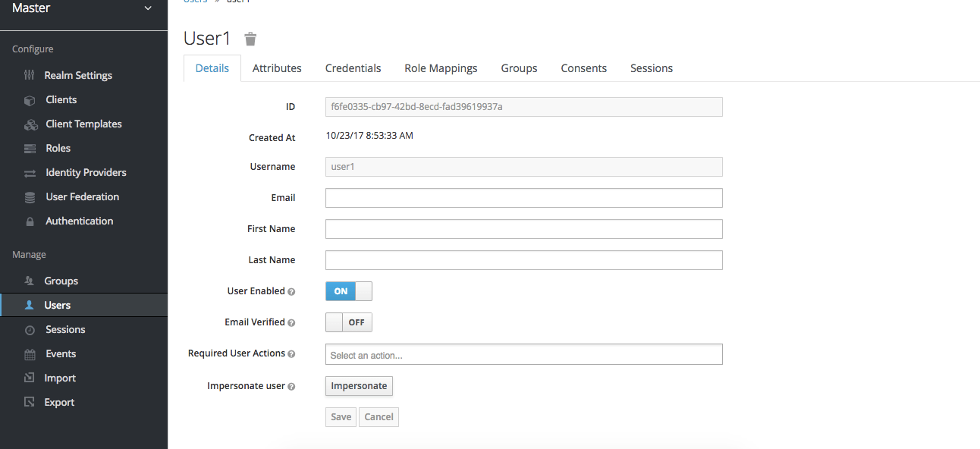The height and width of the screenshot is (449, 980).
Task: Click the Roles list icon
Action: point(30,149)
